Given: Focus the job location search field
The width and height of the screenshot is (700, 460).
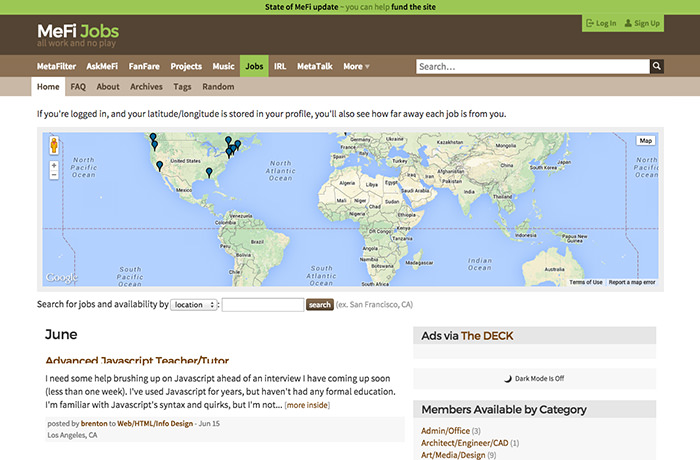Looking at the screenshot, I should 263,305.
